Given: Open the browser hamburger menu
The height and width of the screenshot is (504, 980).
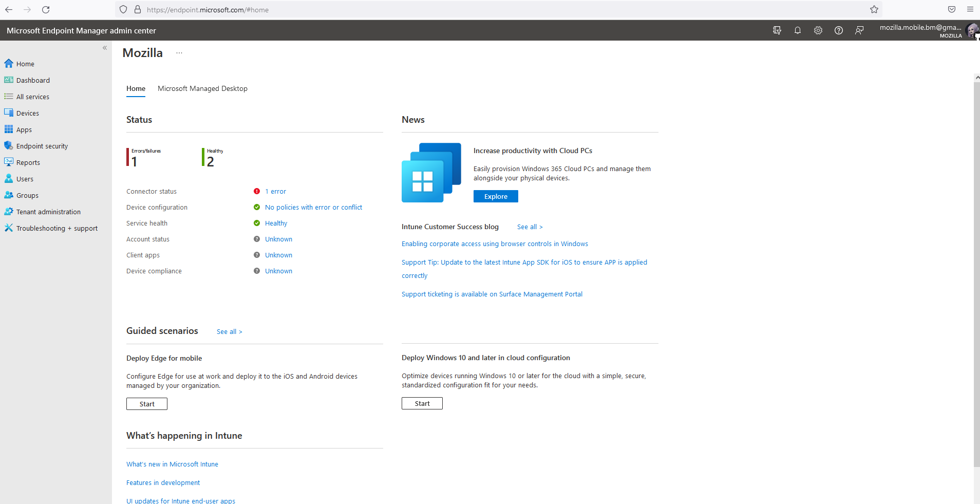Looking at the screenshot, I should 970,9.
